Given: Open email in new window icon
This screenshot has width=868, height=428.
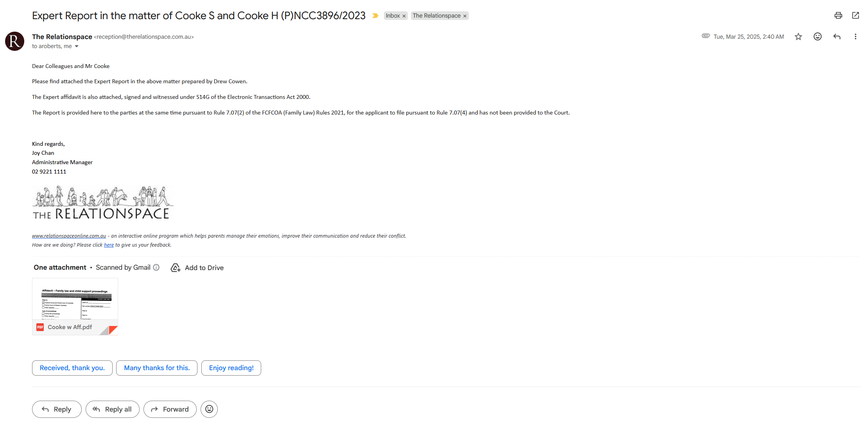Looking at the screenshot, I should click(x=855, y=16).
